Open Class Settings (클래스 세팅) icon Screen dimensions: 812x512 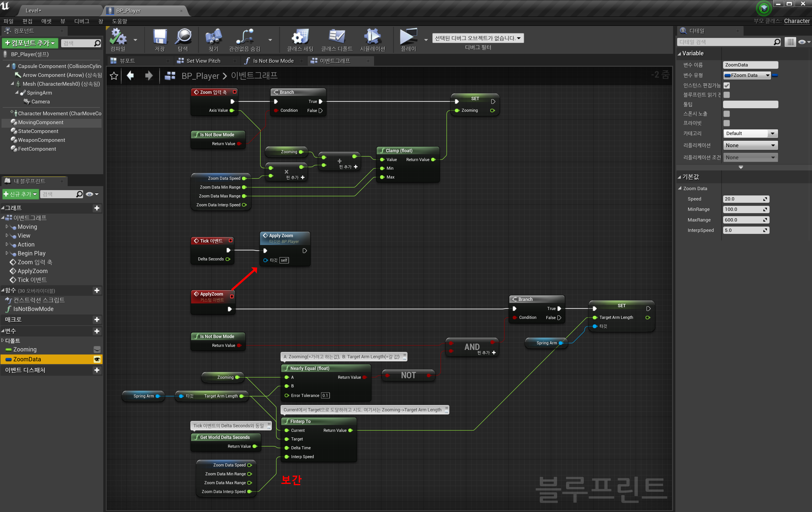pos(300,37)
